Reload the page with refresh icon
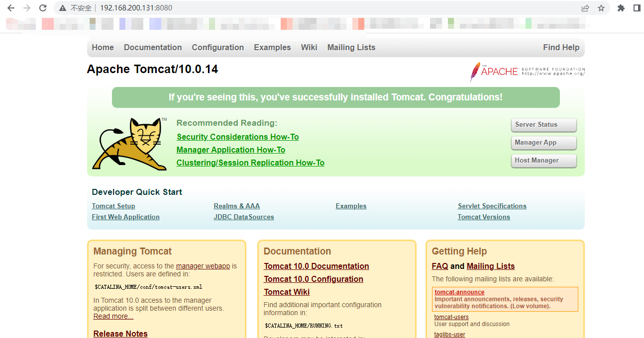644x338 pixels. click(x=43, y=8)
